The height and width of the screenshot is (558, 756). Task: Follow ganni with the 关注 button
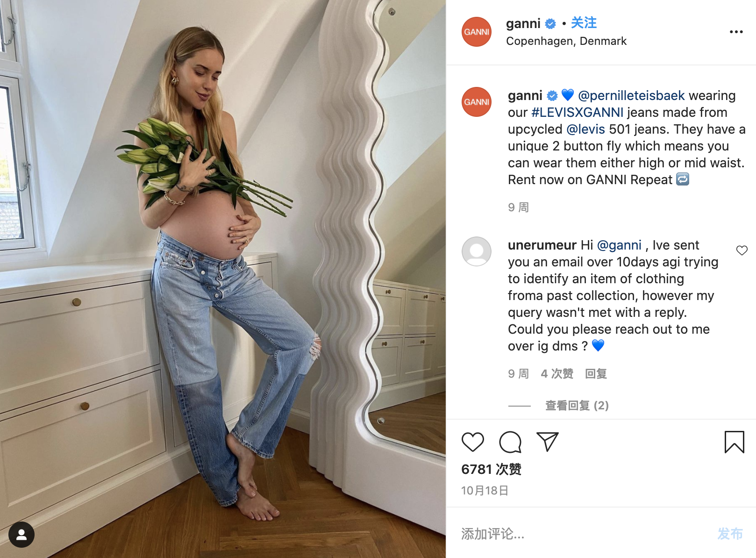pyautogui.click(x=584, y=23)
